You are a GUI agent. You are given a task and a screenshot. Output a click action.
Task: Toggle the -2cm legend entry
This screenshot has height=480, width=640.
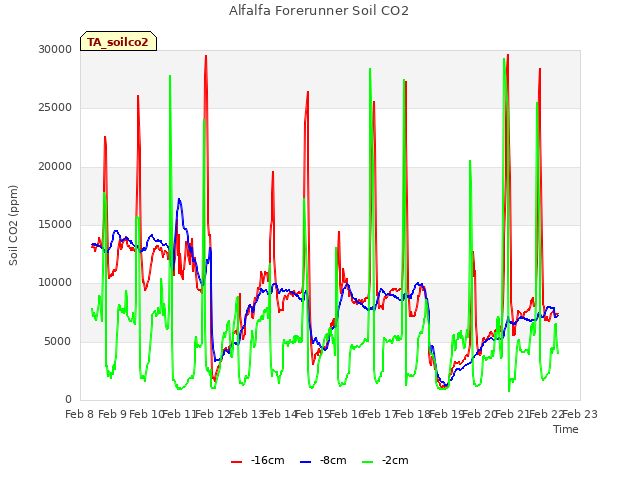(385, 460)
